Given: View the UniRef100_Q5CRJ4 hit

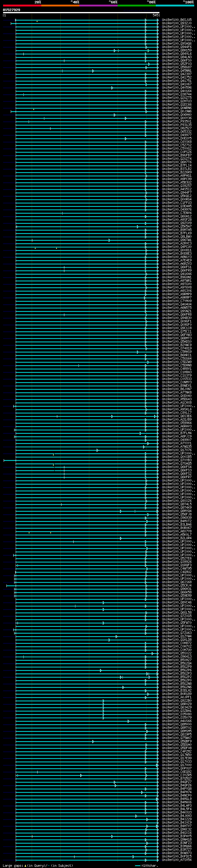Looking at the screenshot, I should click(x=177, y=585).
